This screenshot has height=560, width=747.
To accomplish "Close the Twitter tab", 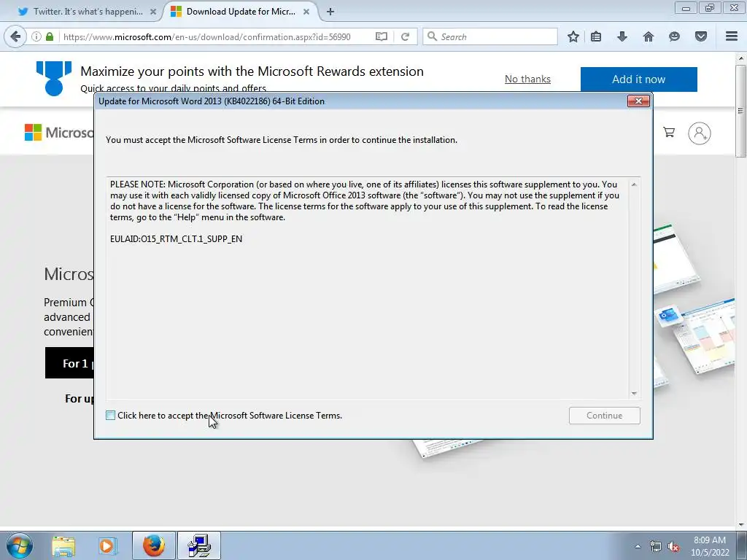I will 153,12.
